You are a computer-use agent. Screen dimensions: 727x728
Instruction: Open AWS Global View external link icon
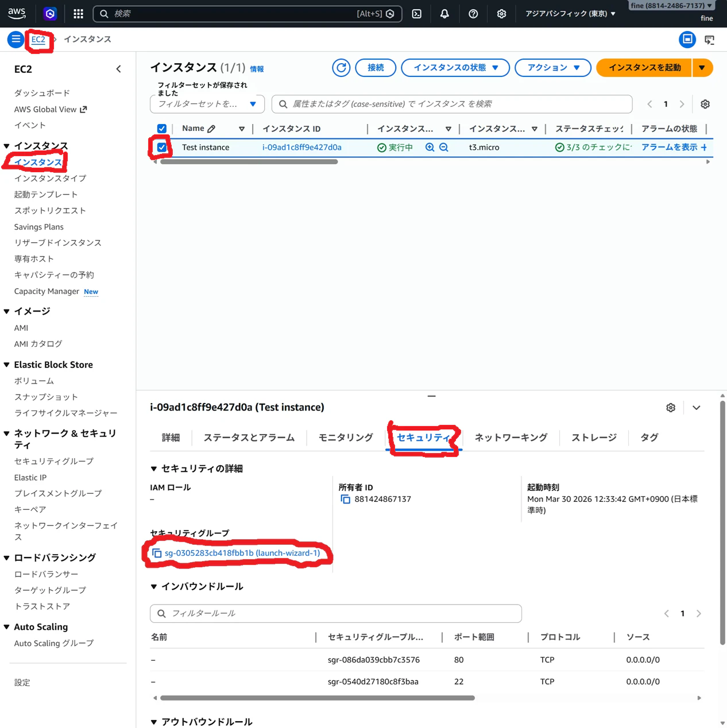83,110
